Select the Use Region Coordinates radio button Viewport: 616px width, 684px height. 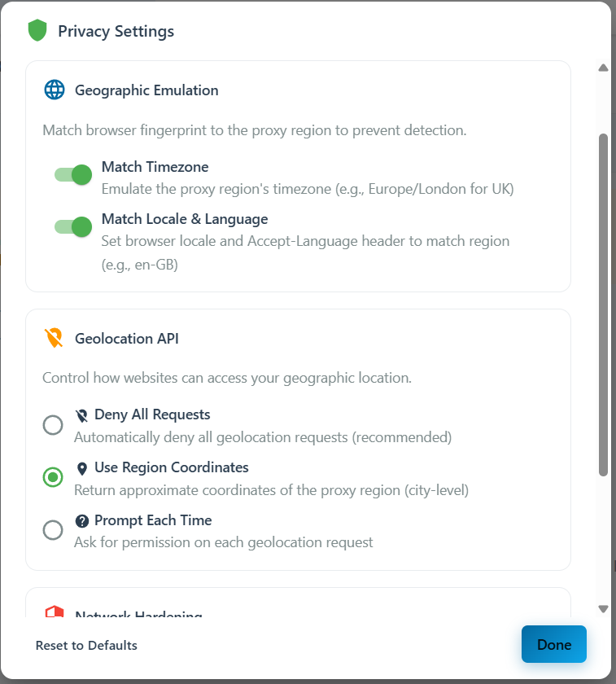(53, 477)
